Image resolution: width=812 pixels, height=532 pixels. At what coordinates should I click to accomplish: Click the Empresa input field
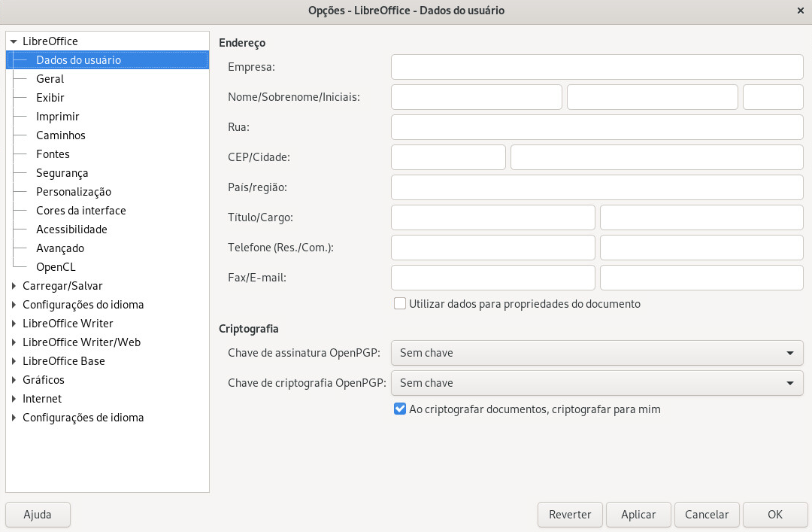(x=597, y=67)
